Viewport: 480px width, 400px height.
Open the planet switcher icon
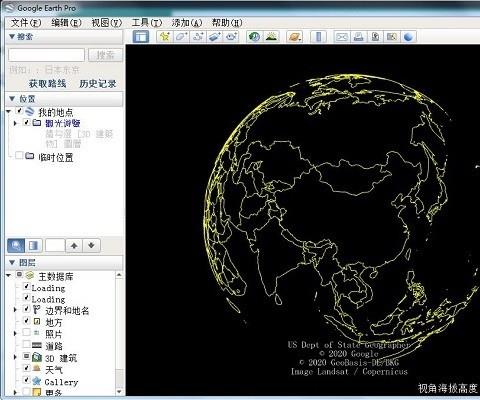coord(295,36)
